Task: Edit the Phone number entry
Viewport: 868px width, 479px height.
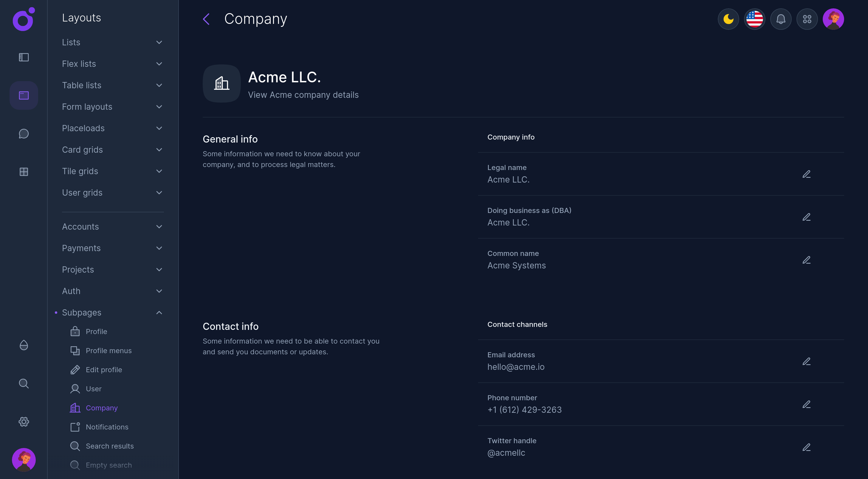Action: click(x=806, y=404)
